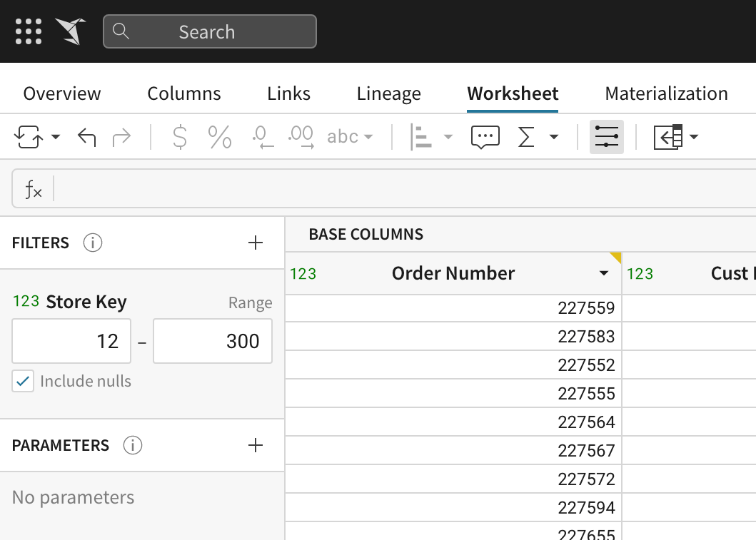The width and height of the screenshot is (756, 540).
Task: Click inside the fx formula bar
Action: point(404,188)
